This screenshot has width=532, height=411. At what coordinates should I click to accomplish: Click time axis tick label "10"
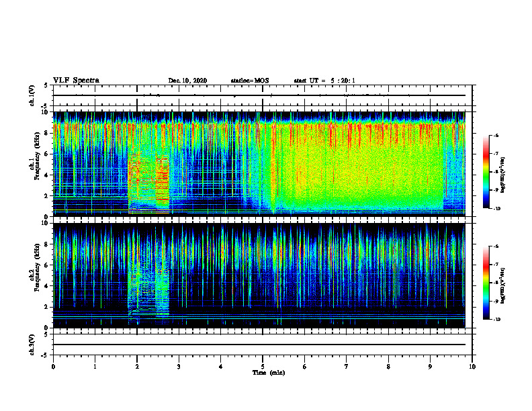click(x=472, y=367)
